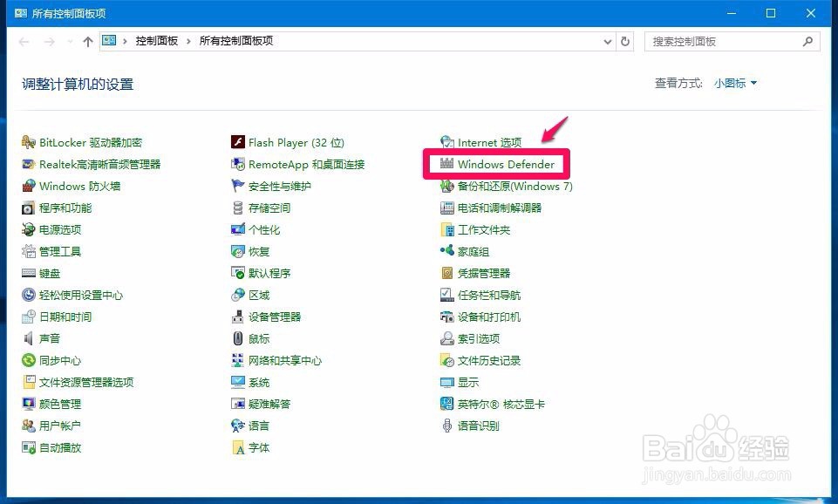Expand chevron before 控制面板 breadcrumb
Viewport: 838px width, 504px height.
[125, 42]
